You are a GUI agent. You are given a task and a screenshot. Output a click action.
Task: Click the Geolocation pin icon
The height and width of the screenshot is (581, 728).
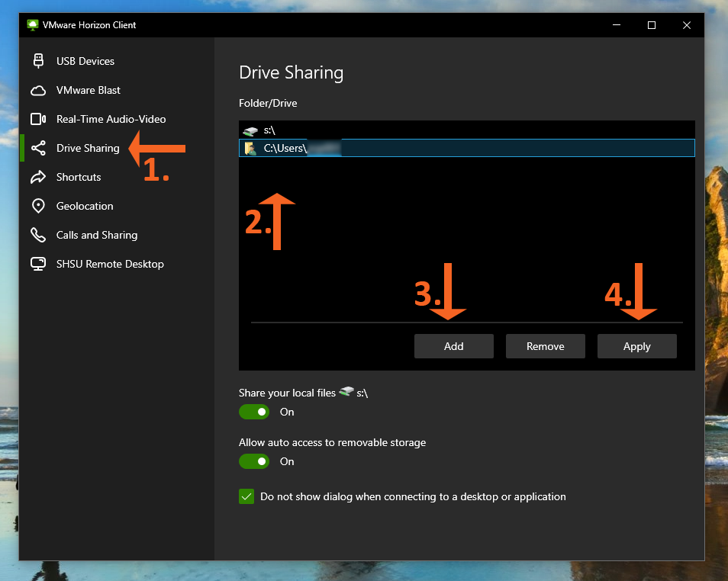pyautogui.click(x=38, y=206)
